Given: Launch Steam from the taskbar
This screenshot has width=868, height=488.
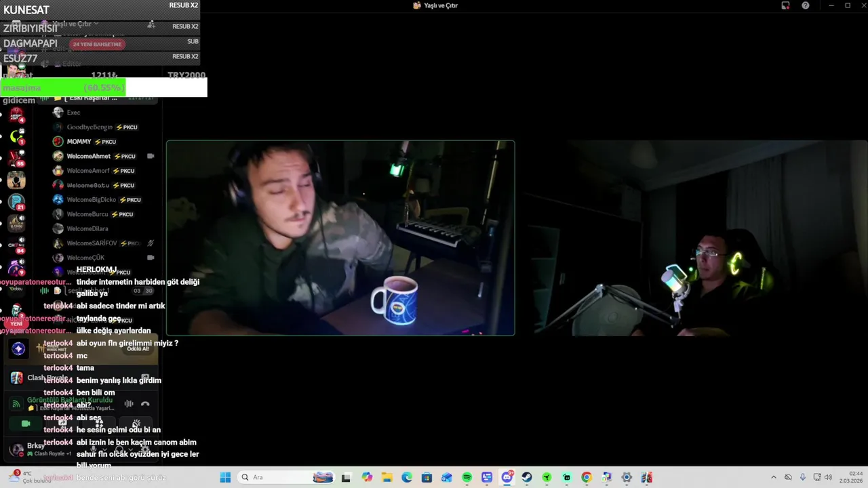Looking at the screenshot, I should point(527,477).
